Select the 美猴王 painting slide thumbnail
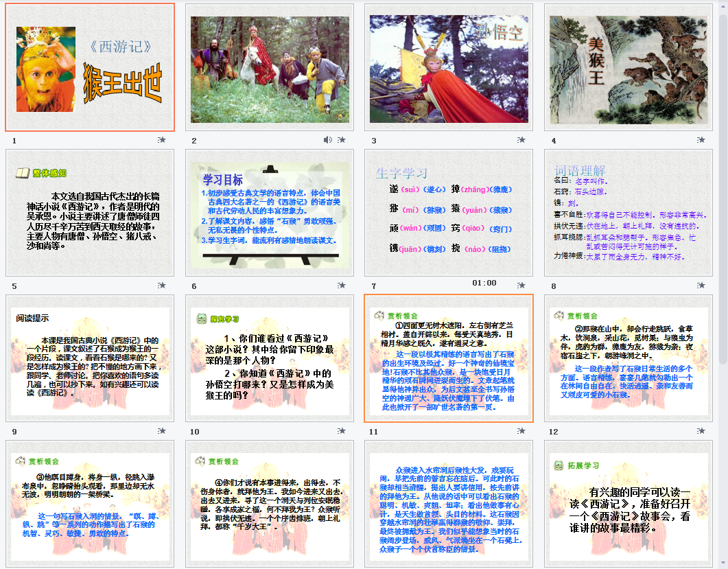The width and height of the screenshot is (728, 569). click(629, 67)
